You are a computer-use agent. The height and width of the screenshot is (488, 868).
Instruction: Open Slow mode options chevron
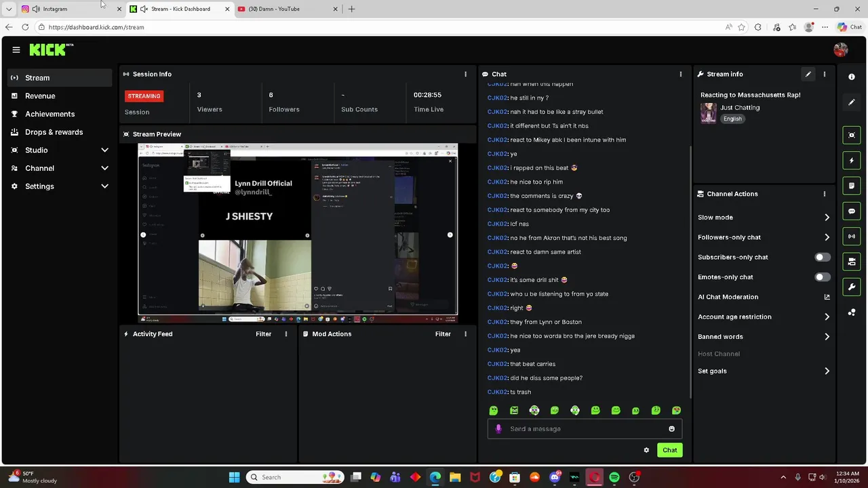827,218
